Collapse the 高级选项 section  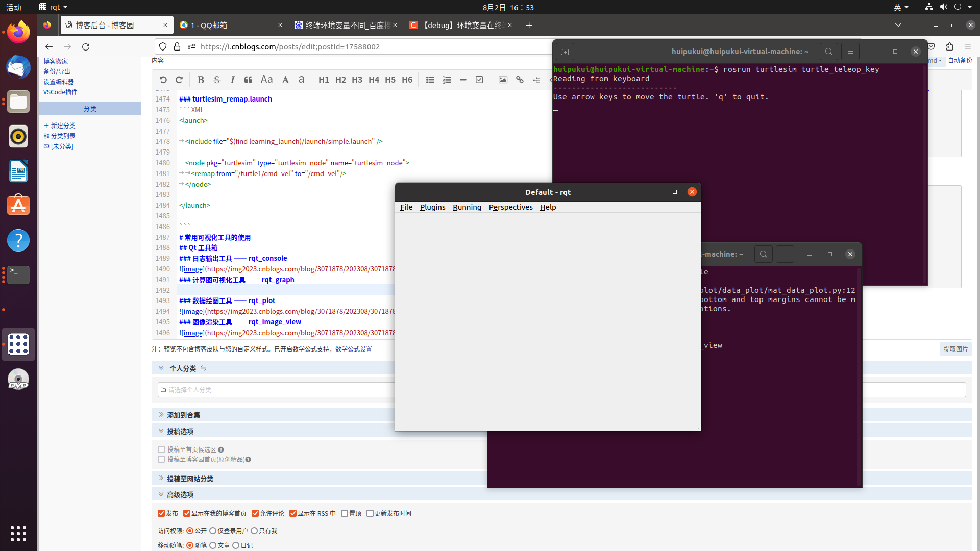tap(180, 494)
